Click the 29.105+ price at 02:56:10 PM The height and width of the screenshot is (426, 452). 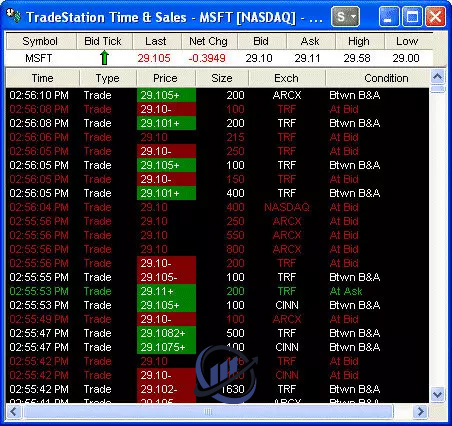tap(166, 95)
